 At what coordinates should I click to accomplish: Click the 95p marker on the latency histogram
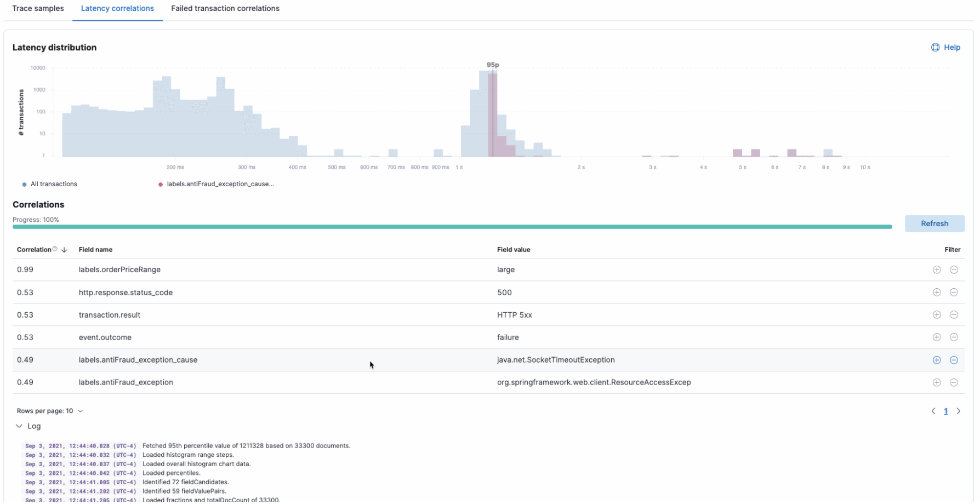coord(492,65)
